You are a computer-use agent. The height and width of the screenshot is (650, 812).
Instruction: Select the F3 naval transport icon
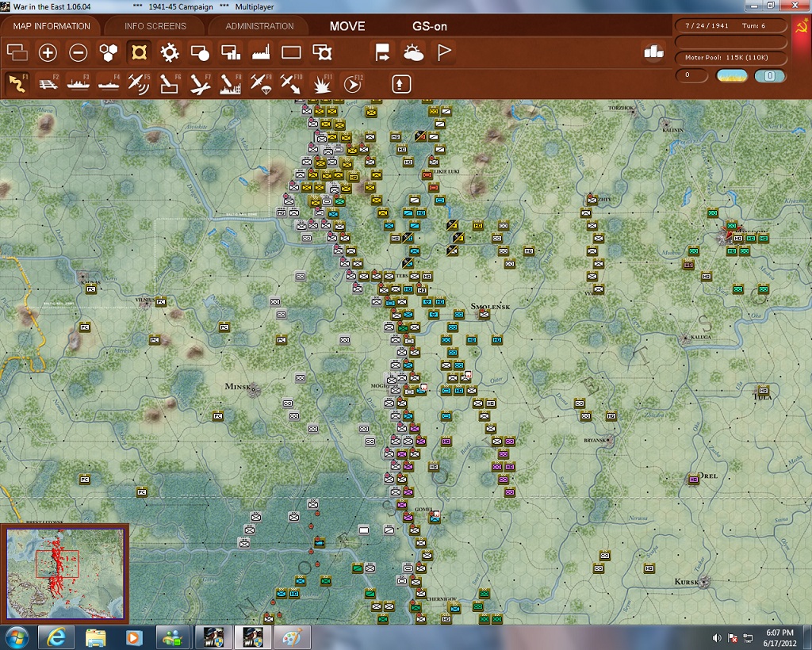click(x=79, y=84)
